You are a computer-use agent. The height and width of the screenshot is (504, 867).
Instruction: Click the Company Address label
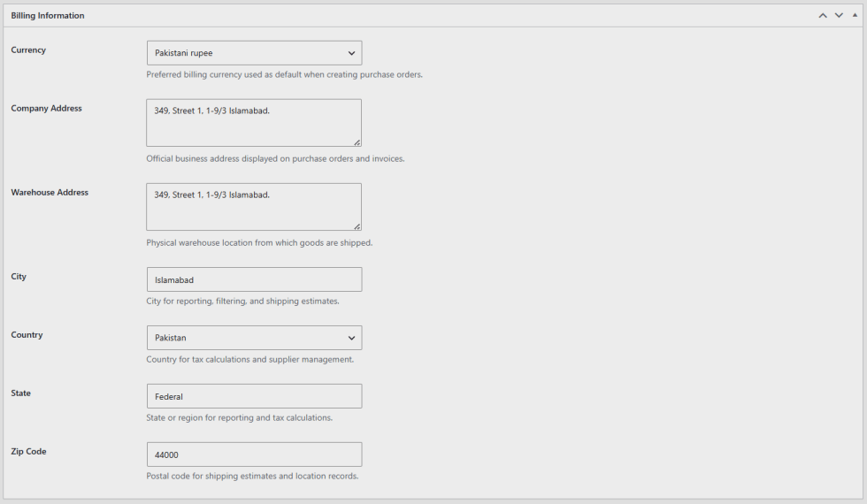click(46, 108)
